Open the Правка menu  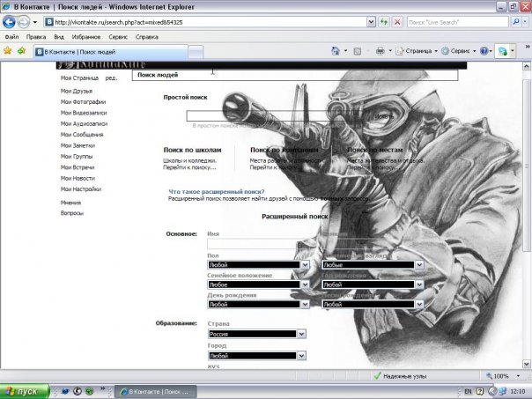tap(36, 37)
